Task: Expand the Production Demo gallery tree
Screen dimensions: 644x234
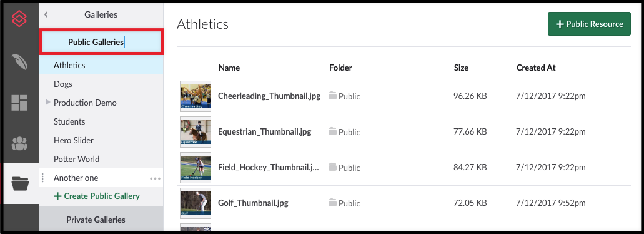Action: [48, 103]
